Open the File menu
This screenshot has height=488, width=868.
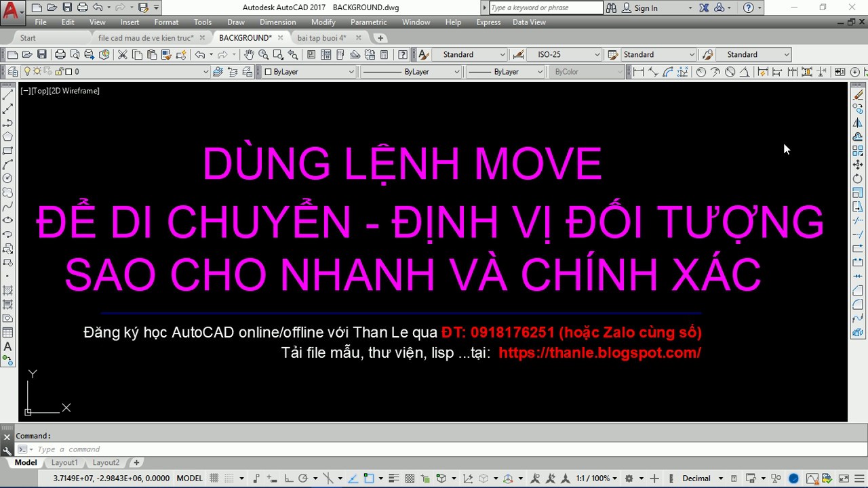point(41,22)
